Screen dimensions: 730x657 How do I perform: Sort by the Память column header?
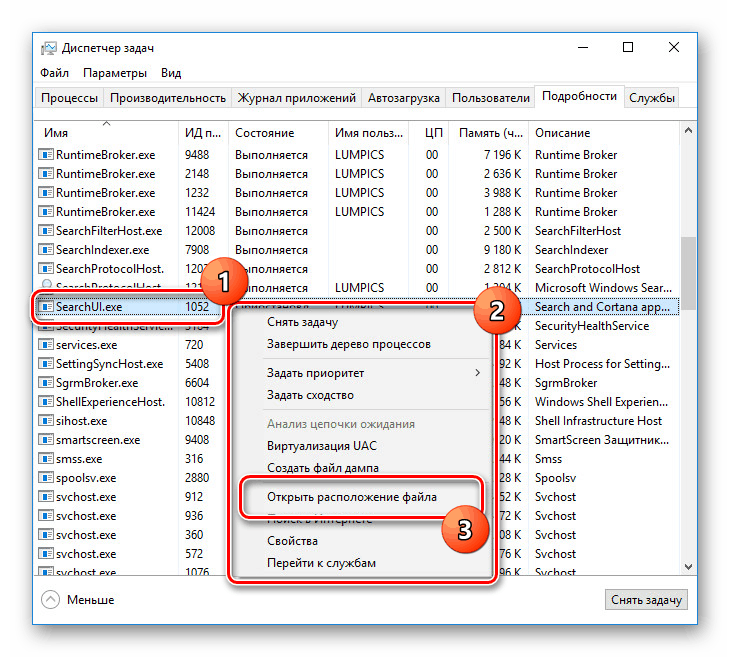[x=489, y=133]
